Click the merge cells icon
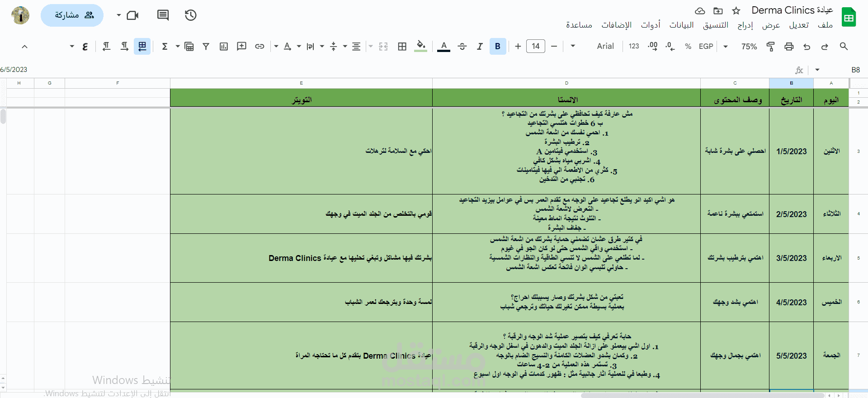Viewport: 868px width, 398px height. coord(383,46)
